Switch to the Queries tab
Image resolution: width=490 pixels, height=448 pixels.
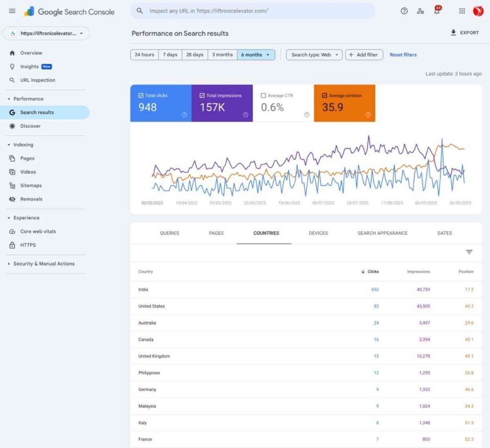point(169,233)
